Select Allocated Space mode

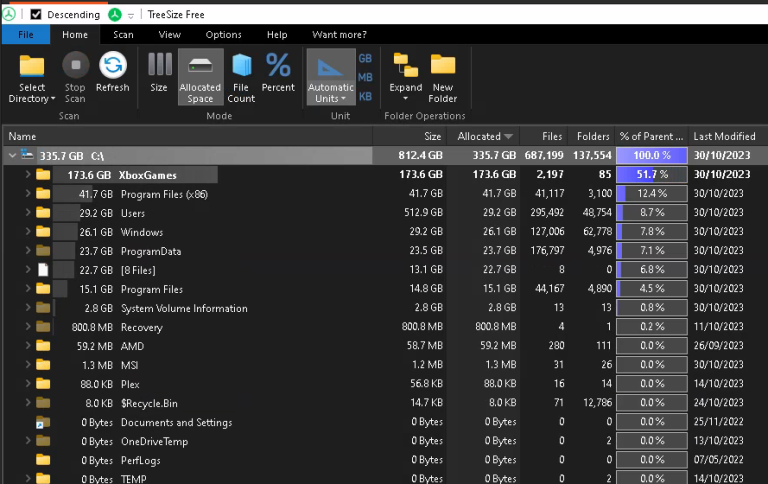coord(200,77)
